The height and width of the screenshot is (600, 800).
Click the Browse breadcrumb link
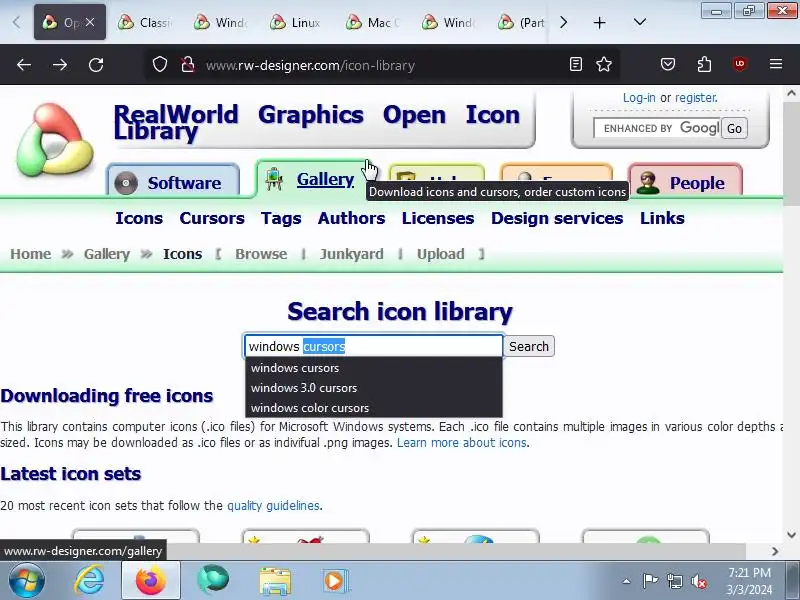pos(261,254)
